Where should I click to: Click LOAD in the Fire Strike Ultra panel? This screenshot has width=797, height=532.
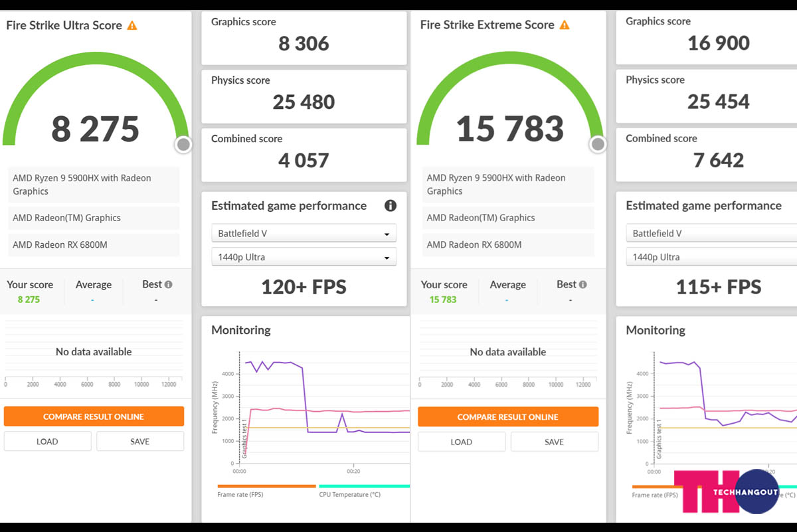47,442
